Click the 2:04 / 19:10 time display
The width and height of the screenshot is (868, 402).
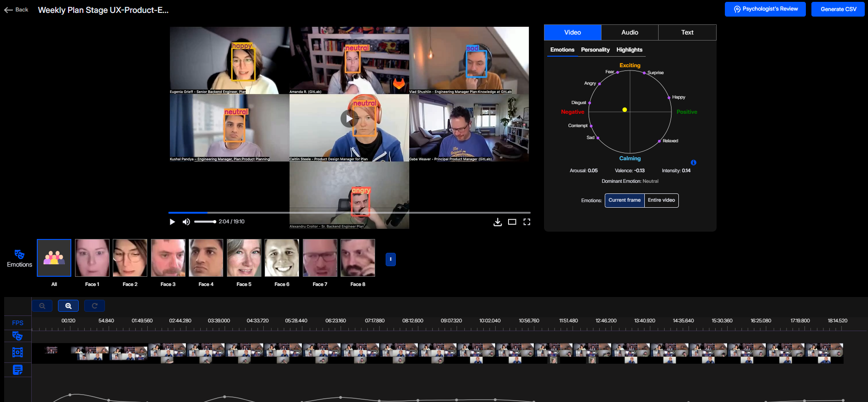pos(231,222)
